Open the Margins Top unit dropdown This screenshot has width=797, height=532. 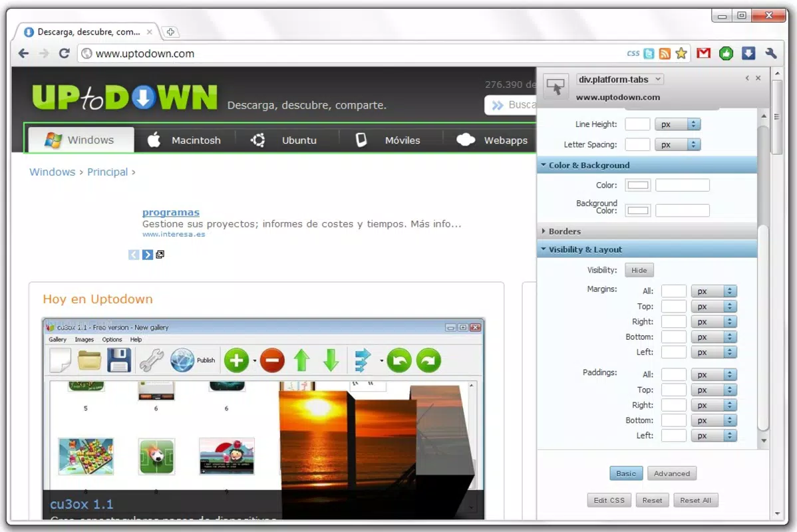click(x=714, y=307)
